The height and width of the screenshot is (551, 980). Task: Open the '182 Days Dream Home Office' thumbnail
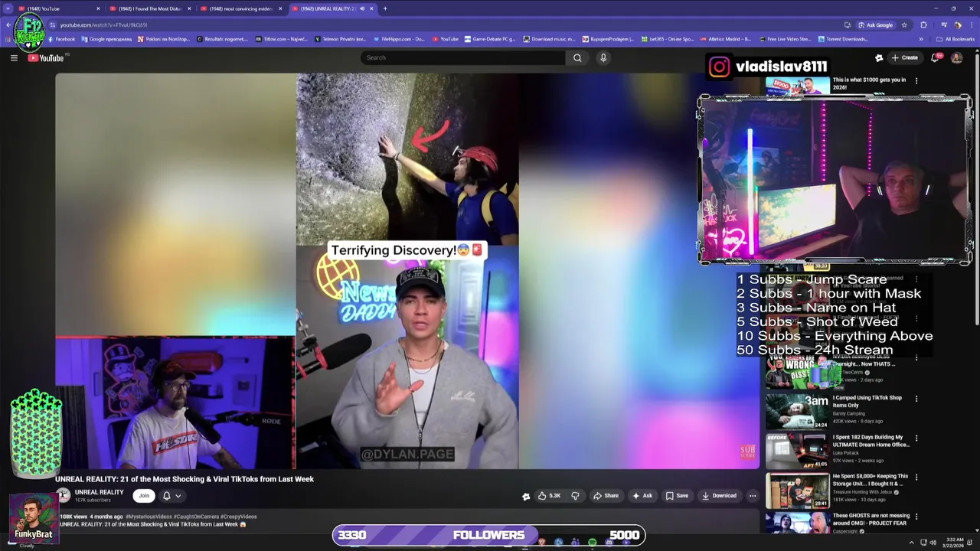[x=797, y=450]
